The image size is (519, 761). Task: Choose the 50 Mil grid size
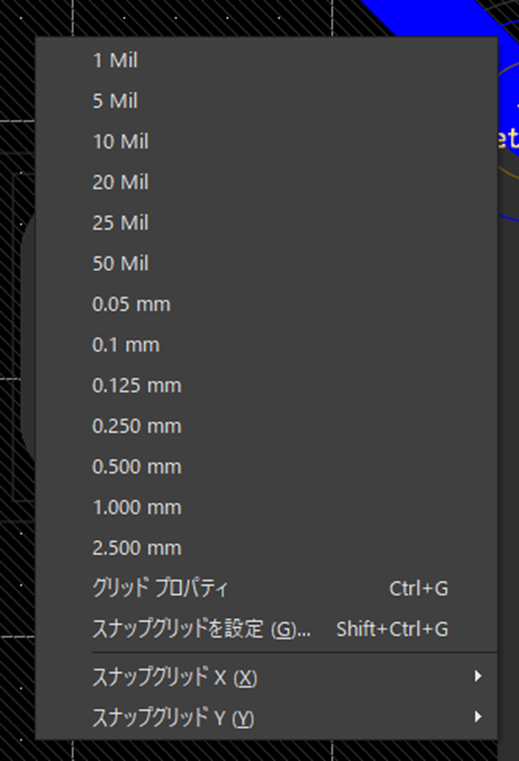click(x=266, y=264)
